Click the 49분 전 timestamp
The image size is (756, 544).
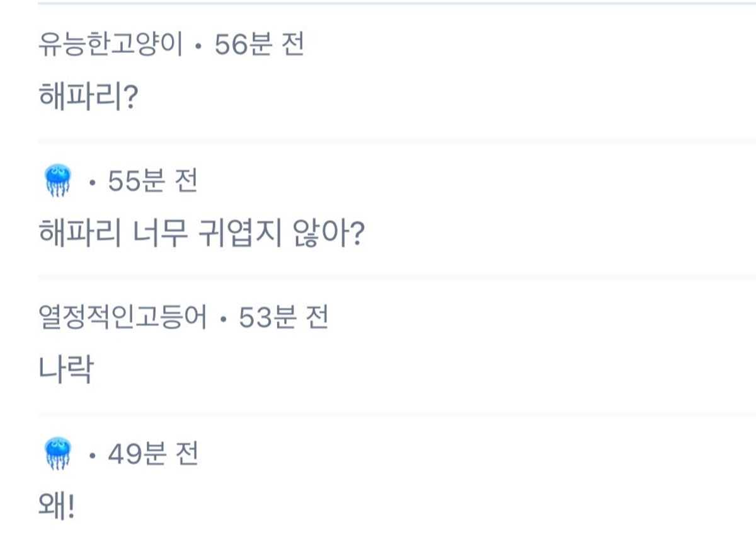coord(153,454)
